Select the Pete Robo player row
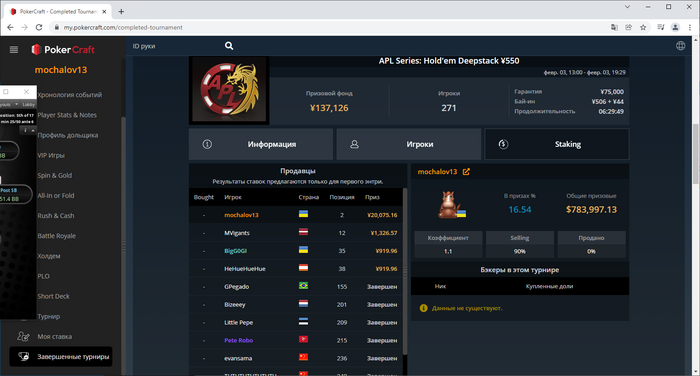The image size is (700, 376). pyautogui.click(x=296, y=340)
